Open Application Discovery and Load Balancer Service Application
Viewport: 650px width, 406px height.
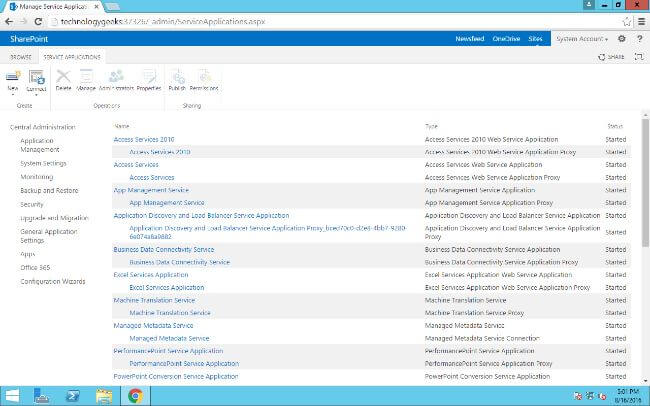[x=201, y=216]
